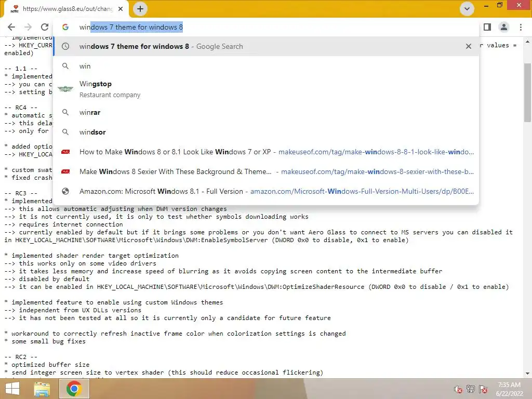Click the page vertical scrollbar thumb
Screen dimensions: 532x399
pyautogui.click(x=527, y=92)
